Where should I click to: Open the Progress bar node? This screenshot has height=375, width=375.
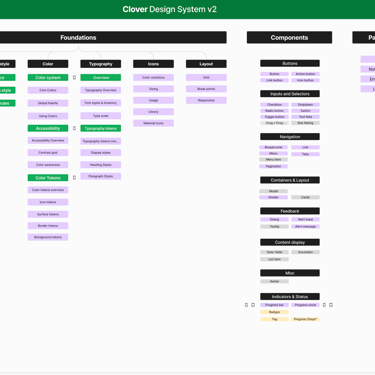click(274, 305)
